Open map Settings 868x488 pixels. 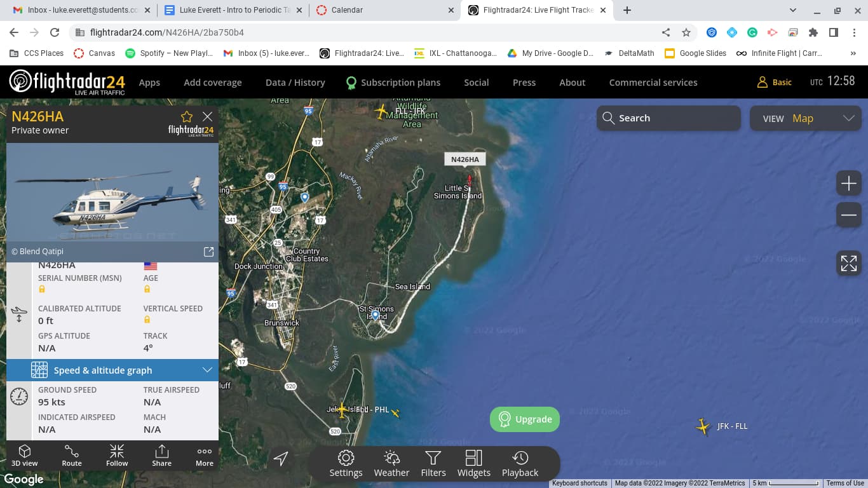click(346, 464)
